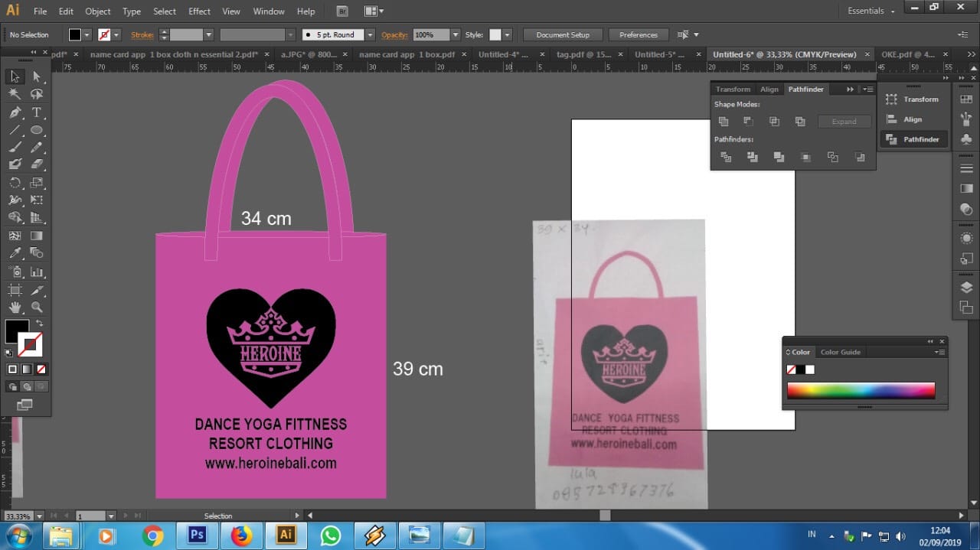Set default fill and stroke icon
Image resolution: width=980 pixels, height=550 pixels.
point(9,353)
